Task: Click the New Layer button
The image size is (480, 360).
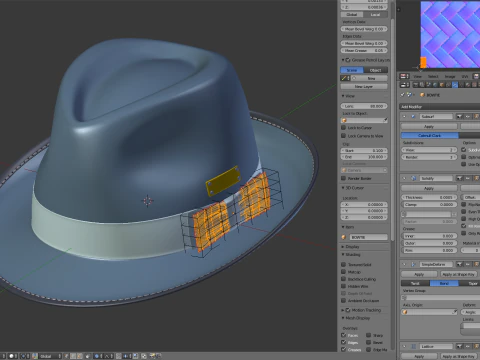Action: (364, 87)
